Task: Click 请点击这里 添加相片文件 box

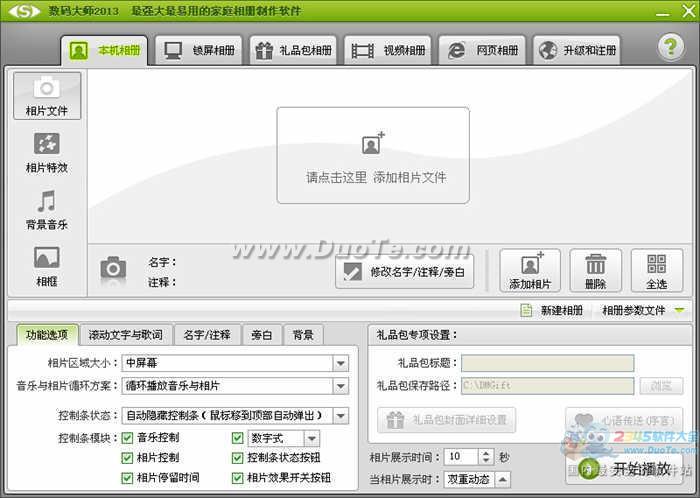Action: (373, 155)
